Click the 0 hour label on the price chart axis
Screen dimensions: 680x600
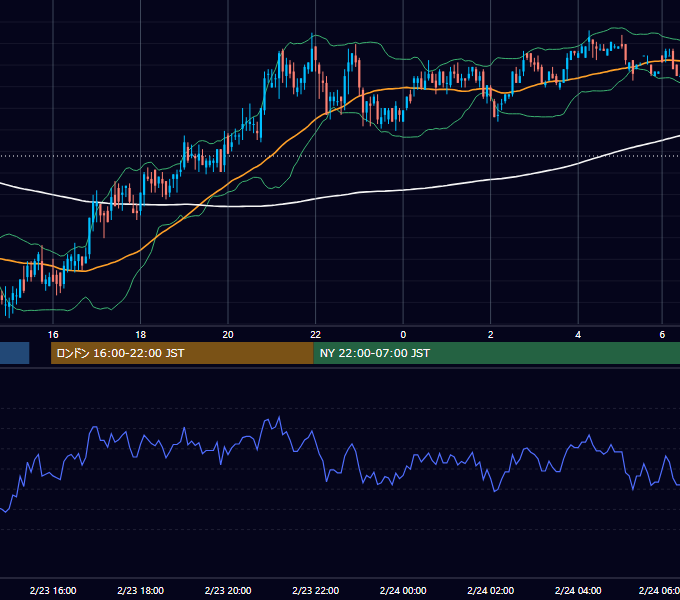[x=403, y=335]
